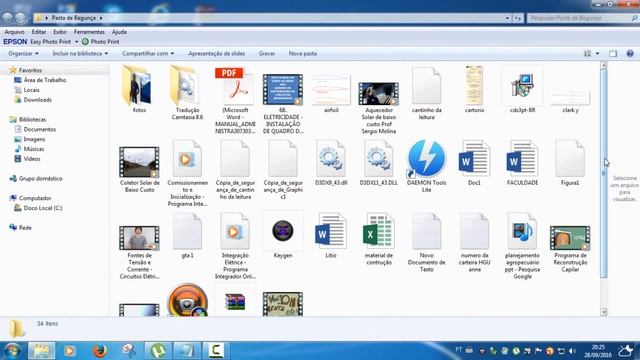640x360 pixels.
Task: Open Rede in the navigation pane
Action: tap(20, 227)
